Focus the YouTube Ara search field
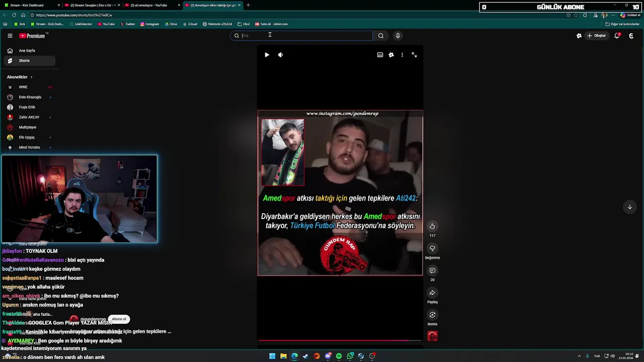 [302, 36]
